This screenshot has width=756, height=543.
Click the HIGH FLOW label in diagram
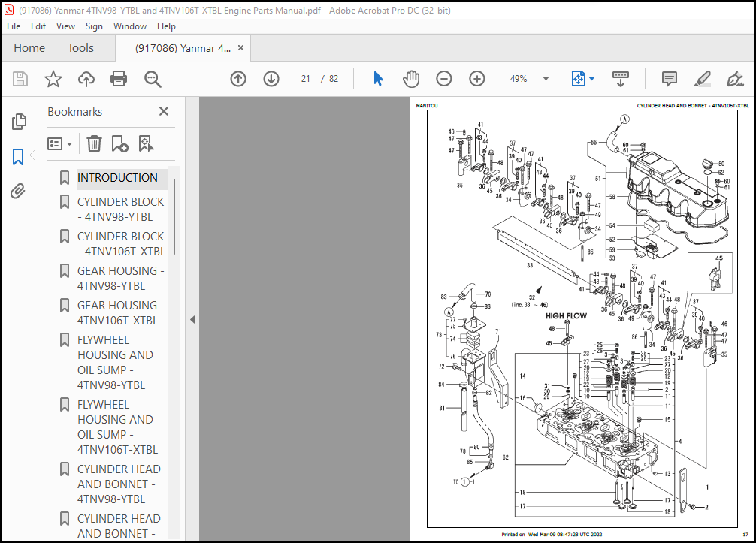(566, 316)
